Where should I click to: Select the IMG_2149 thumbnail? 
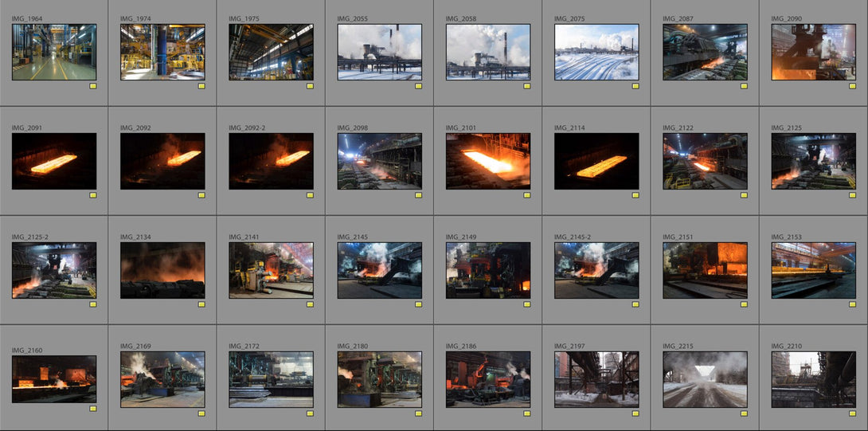click(488, 270)
